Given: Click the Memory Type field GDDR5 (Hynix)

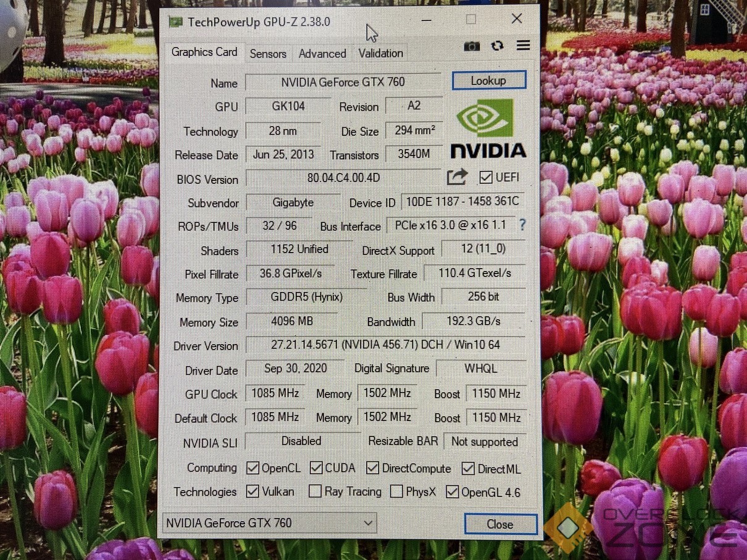Looking at the screenshot, I should (306, 297).
